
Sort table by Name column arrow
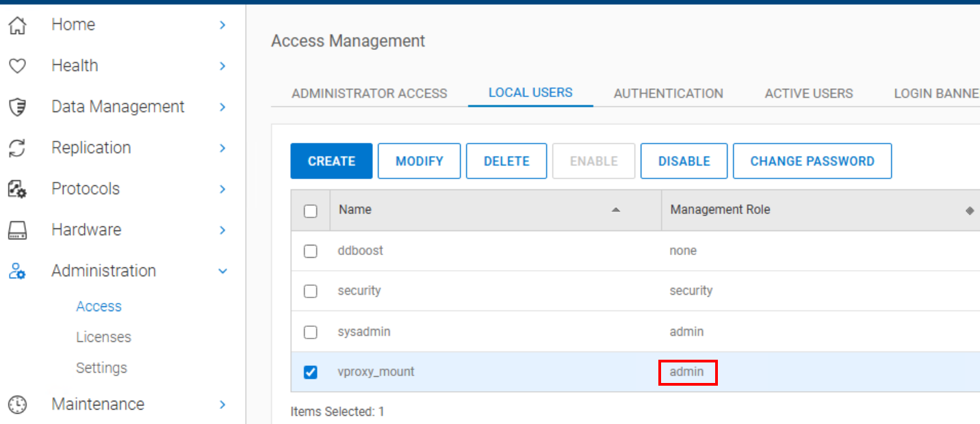(615, 210)
